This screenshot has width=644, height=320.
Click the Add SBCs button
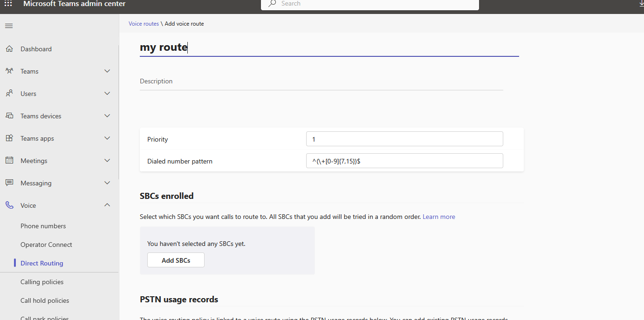tap(176, 260)
